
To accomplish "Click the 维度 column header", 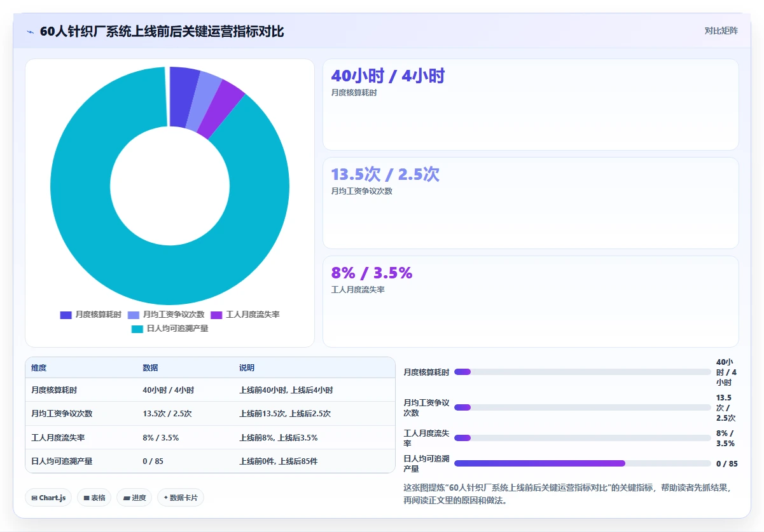I will [39, 368].
